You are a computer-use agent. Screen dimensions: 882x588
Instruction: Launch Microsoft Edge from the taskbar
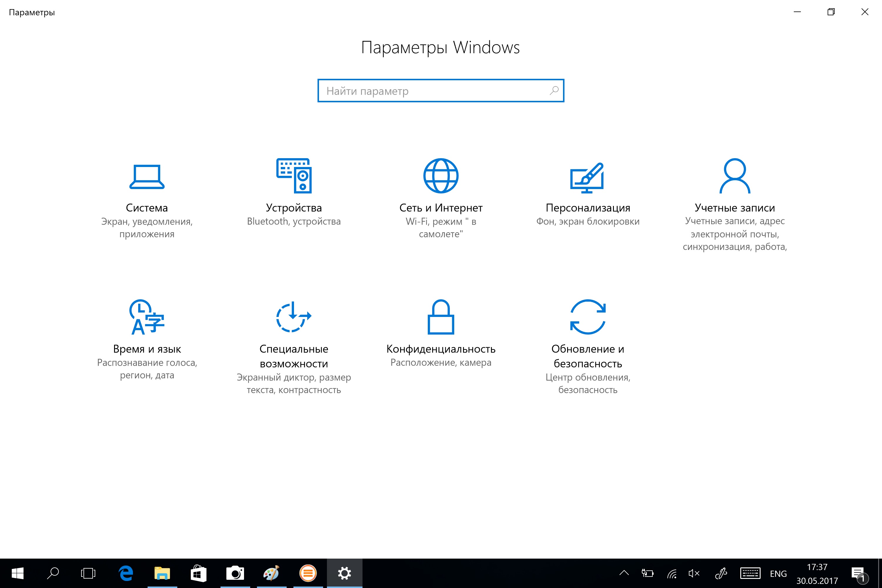(126, 573)
